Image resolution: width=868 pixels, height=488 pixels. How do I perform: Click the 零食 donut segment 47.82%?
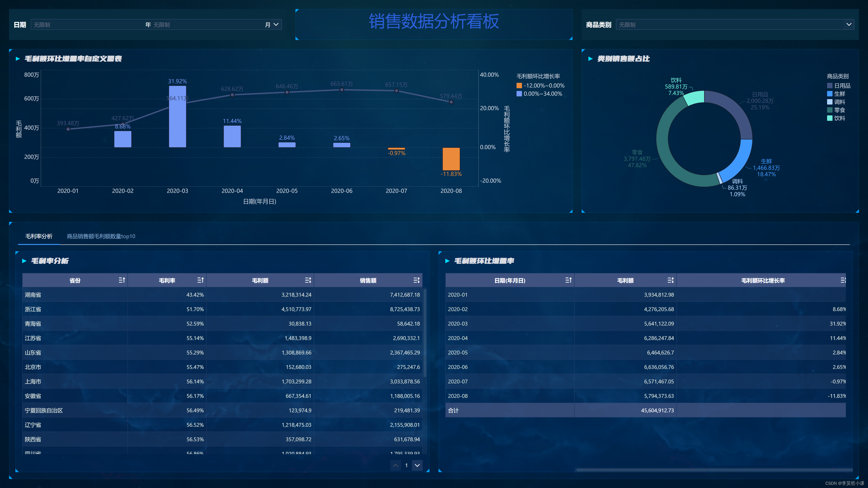click(x=663, y=145)
